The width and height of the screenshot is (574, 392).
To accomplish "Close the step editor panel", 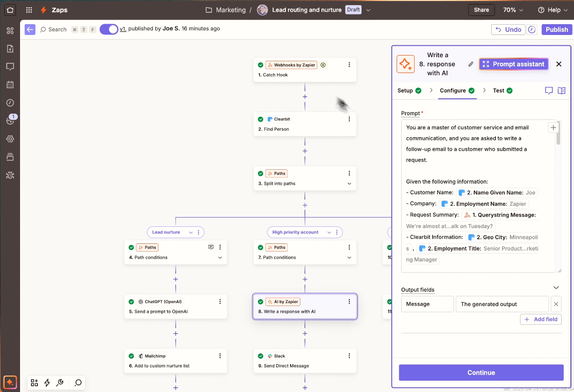I will (x=559, y=64).
